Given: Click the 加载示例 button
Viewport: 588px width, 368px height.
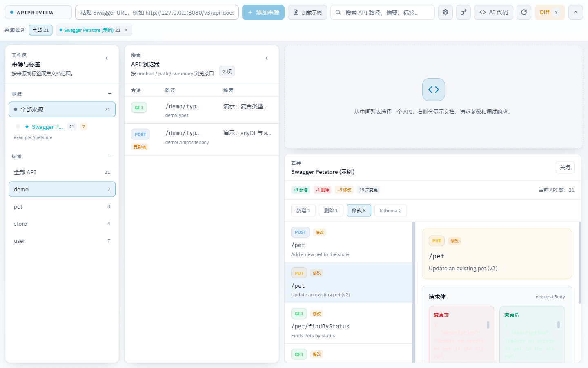Looking at the screenshot, I should (307, 12).
